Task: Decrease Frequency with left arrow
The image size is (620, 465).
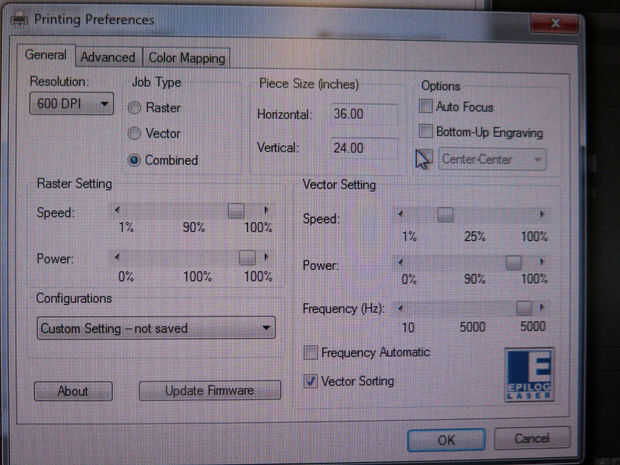Action: tap(400, 308)
